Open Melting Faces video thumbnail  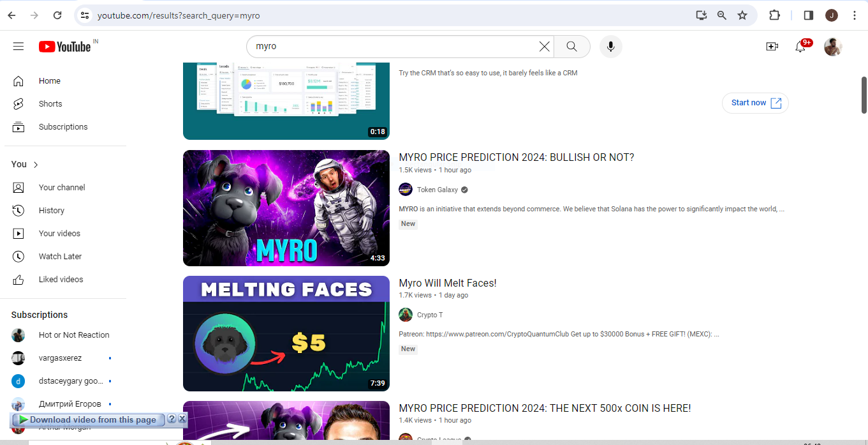click(286, 333)
